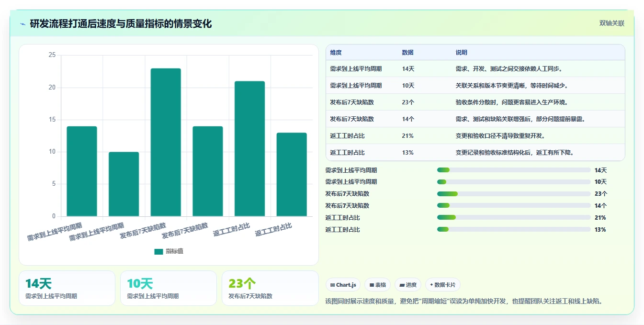
Task: Click the progress bar for 10天
Action: coord(514,182)
